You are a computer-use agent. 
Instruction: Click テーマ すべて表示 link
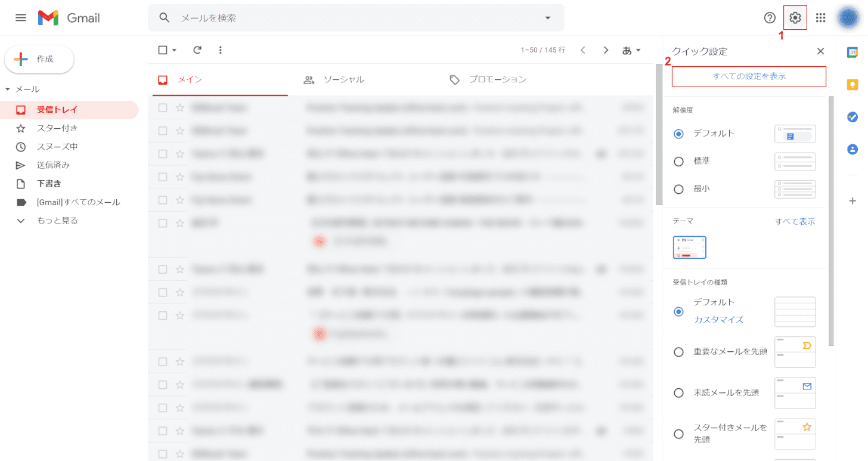coord(795,222)
